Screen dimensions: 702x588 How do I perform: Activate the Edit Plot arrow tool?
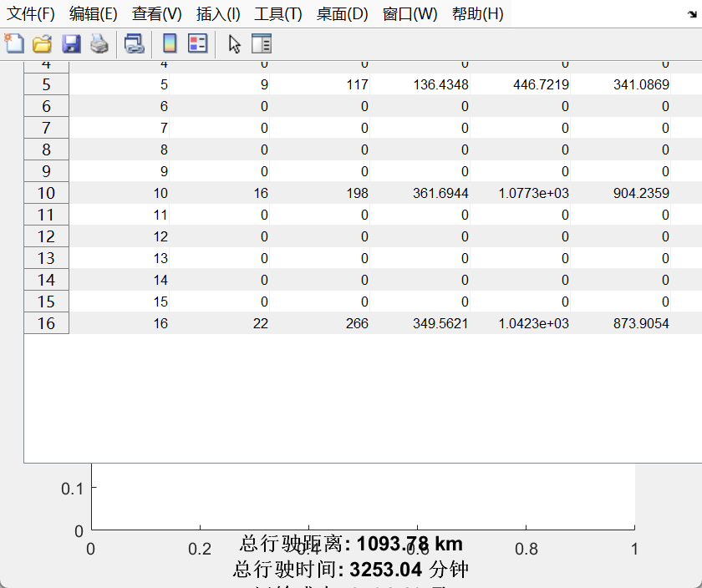pyautogui.click(x=234, y=44)
